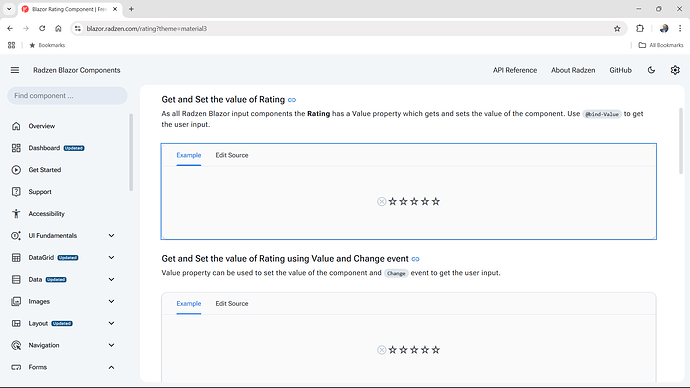Click the Accessibility person icon

(x=16, y=214)
